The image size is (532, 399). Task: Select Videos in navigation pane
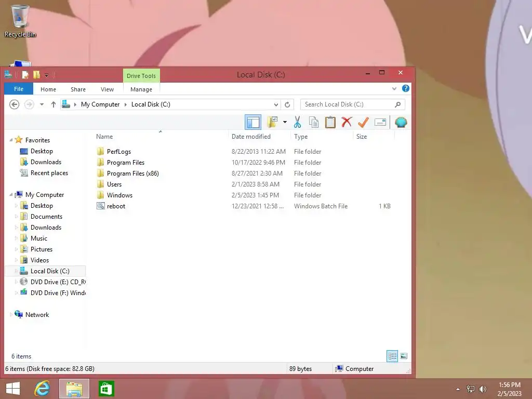pos(39,260)
